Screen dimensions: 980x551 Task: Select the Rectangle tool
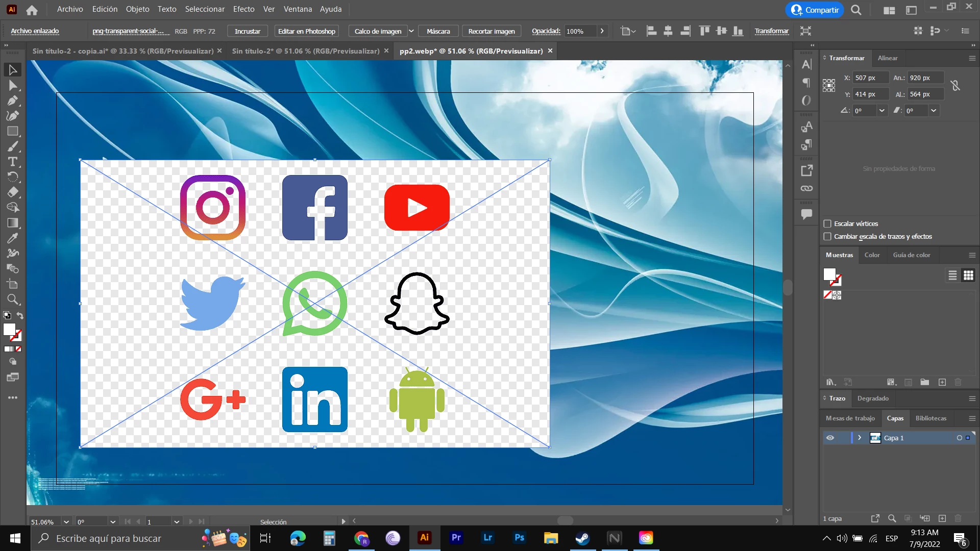[x=13, y=131]
